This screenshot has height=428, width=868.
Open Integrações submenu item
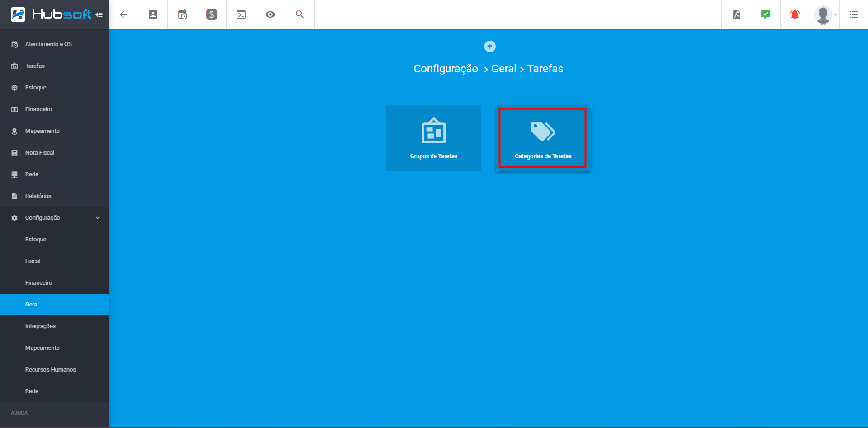pos(40,326)
